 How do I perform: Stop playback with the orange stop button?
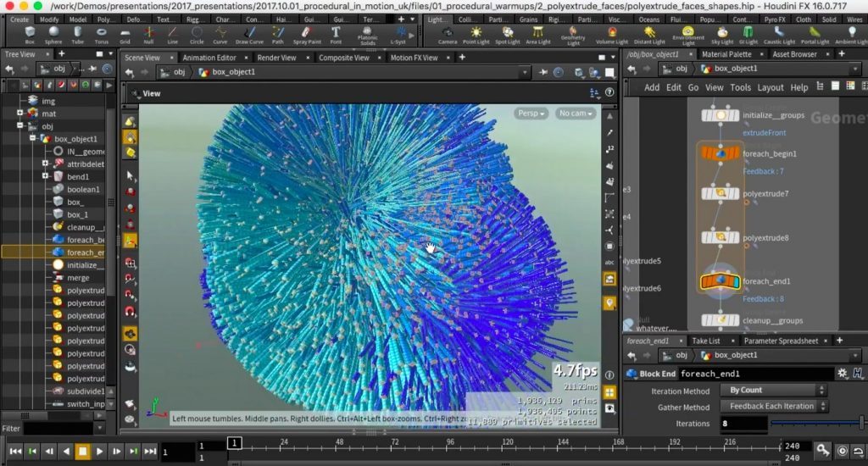click(x=83, y=452)
